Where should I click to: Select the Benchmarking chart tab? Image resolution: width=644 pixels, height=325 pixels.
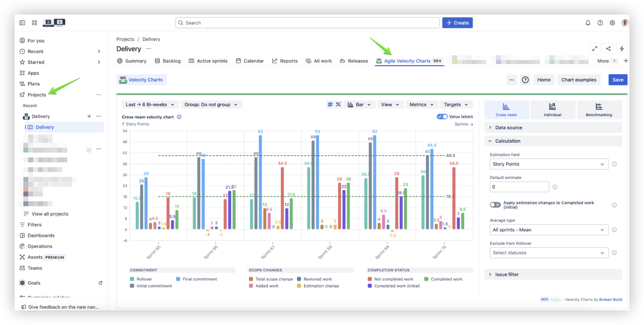(599, 110)
